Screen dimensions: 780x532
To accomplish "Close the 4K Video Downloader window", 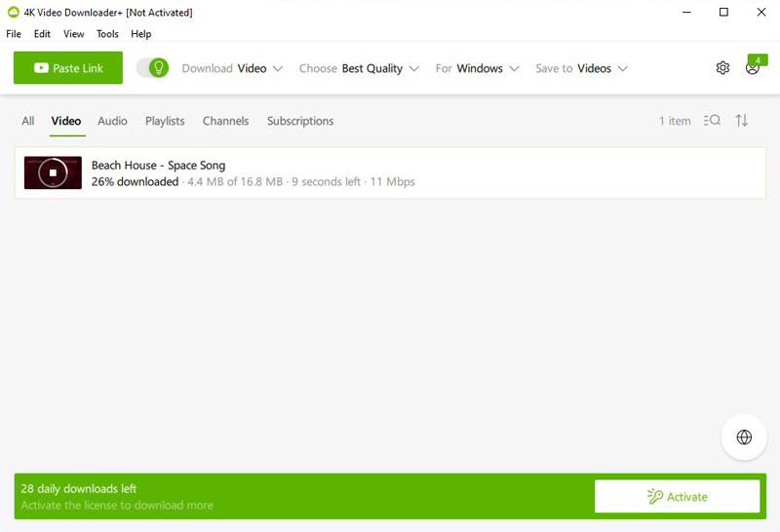I will 761,12.
